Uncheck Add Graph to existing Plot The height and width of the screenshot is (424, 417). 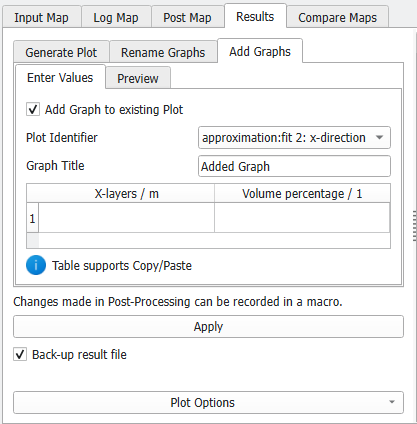33,109
